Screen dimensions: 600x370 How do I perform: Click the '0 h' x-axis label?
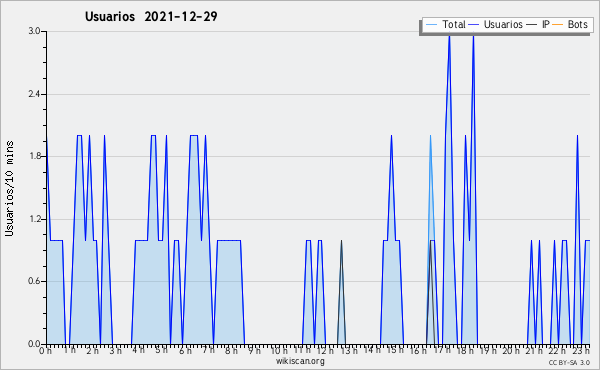click(46, 351)
